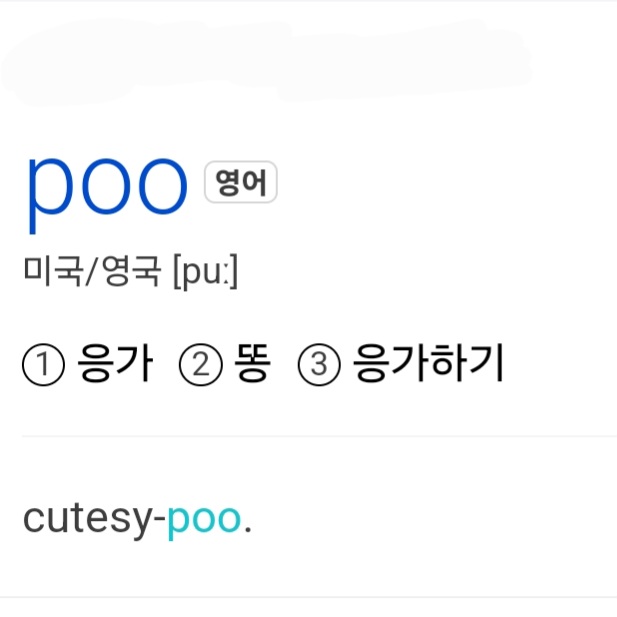This screenshot has height=617, width=617.
Task: Click the period ending the example sentence
Action: click(247, 529)
